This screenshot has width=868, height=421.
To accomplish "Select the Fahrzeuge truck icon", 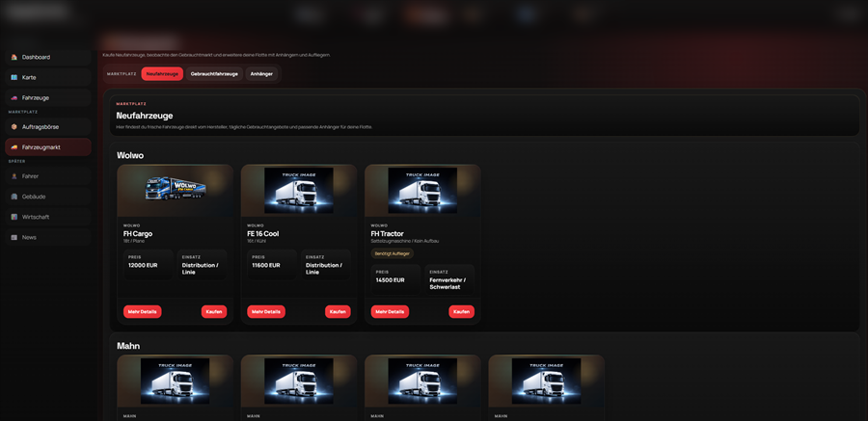I will coord(14,98).
